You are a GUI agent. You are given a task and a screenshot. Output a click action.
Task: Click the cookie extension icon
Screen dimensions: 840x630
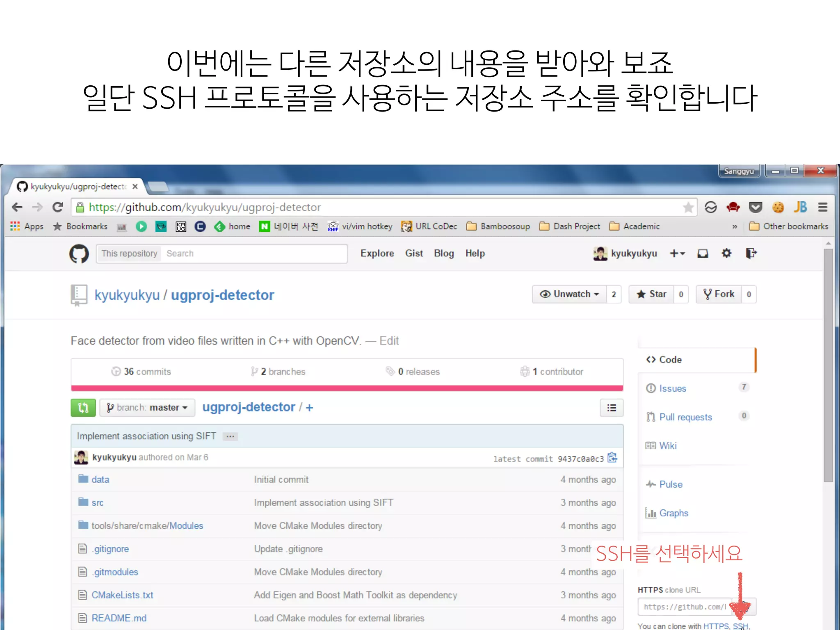[x=778, y=208]
